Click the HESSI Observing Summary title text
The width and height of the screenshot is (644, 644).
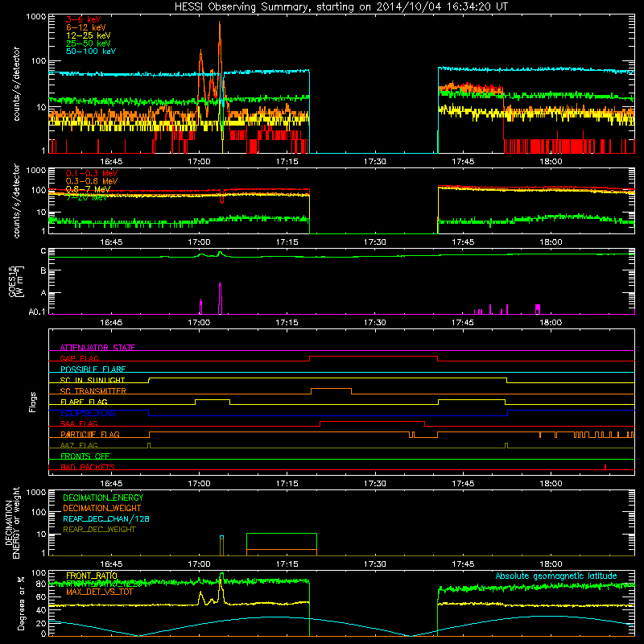[341, 7]
